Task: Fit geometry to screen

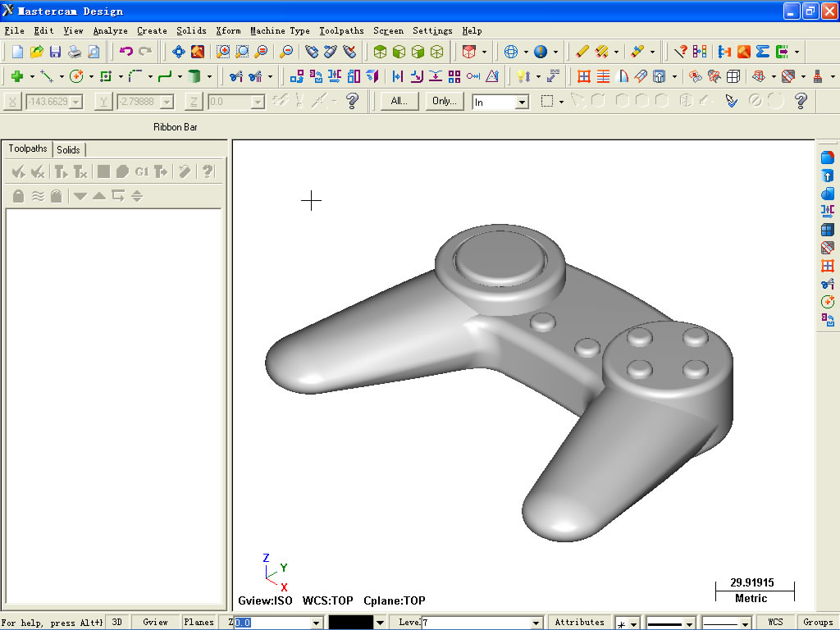Action: pos(178,52)
